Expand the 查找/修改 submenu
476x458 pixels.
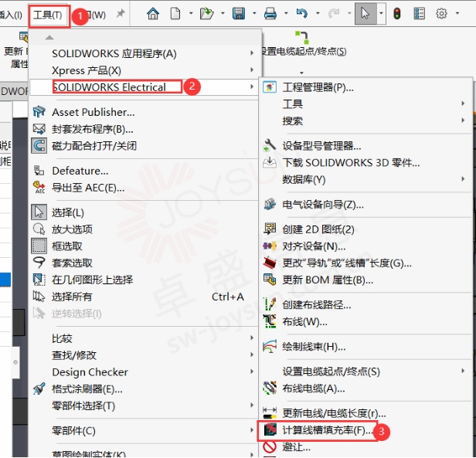[143, 355]
